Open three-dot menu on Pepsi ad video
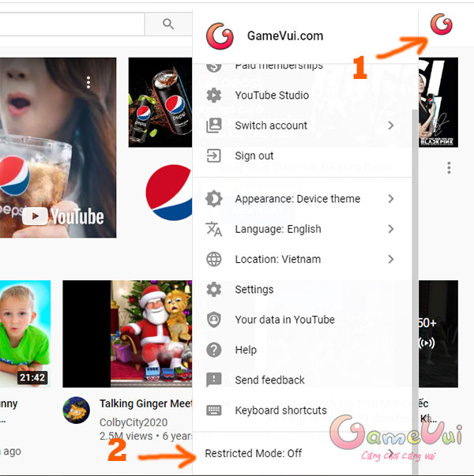Image resolution: width=474 pixels, height=476 pixels. click(88, 82)
